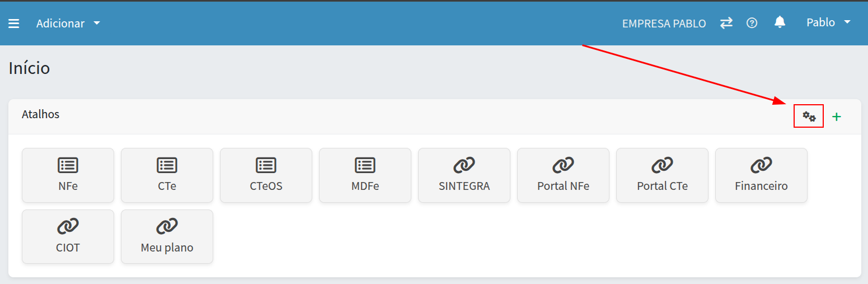Open the Pablo user menu dropdown
This screenshot has height=284, width=868.
point(828,22)
